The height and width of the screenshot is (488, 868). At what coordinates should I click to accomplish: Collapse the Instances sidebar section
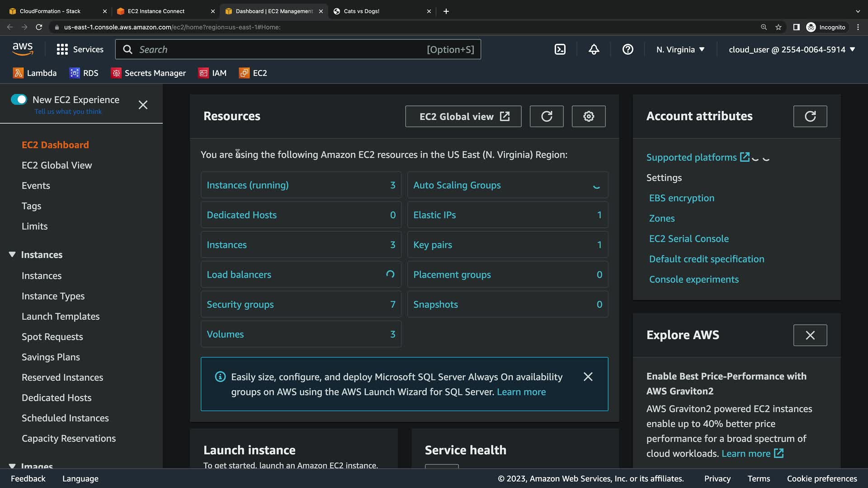coord(12,254)
